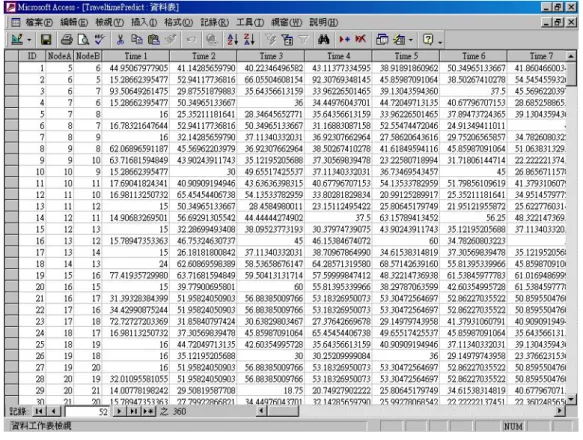Open the toolbar options arrow after help
583x440 pixels.
tap(440, 41)
